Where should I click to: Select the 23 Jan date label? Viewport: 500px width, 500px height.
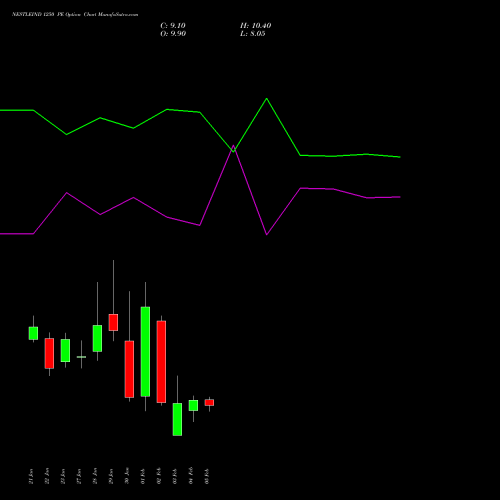[63, 476]
